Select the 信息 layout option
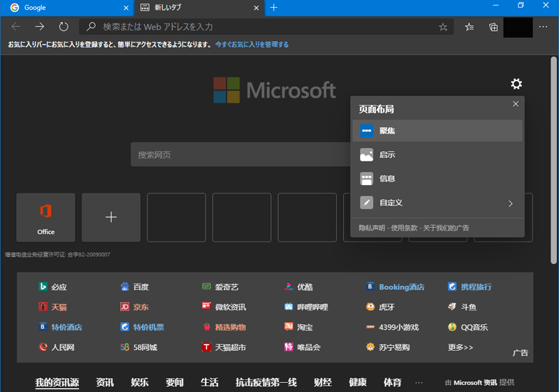Image resolution: width=559 pixels, height=392 pixels. tap(437, 179)
